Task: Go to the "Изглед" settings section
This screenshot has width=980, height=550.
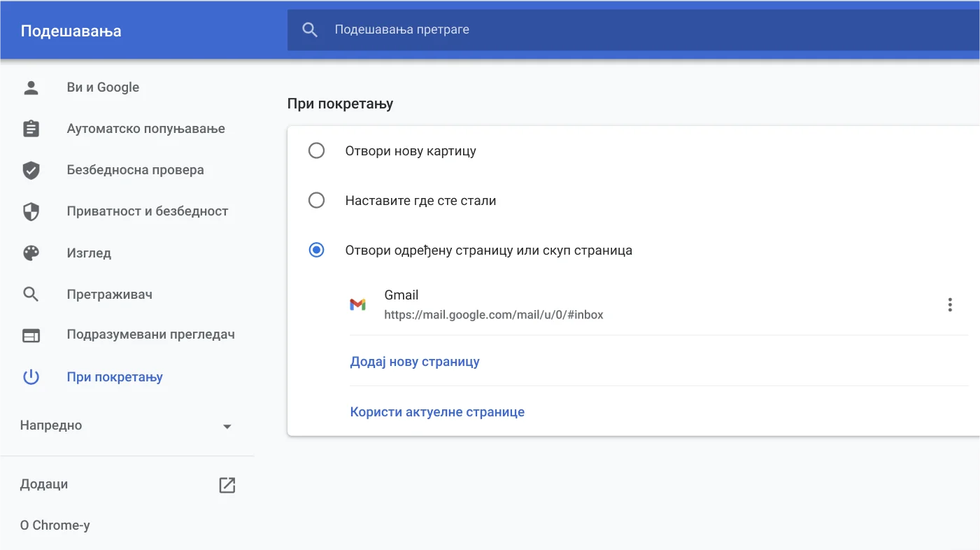Action: tap(90, 253)
